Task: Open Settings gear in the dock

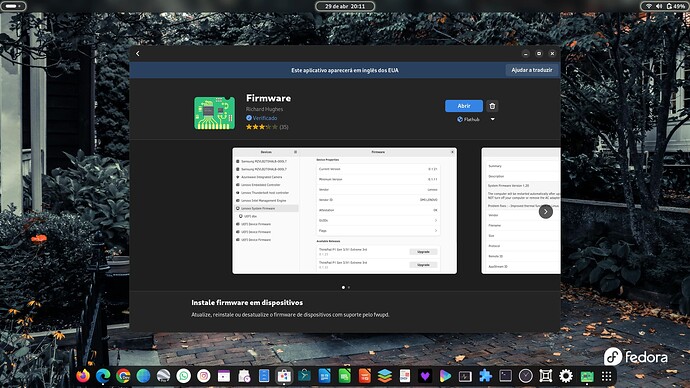Action: (x=566, y=376)
